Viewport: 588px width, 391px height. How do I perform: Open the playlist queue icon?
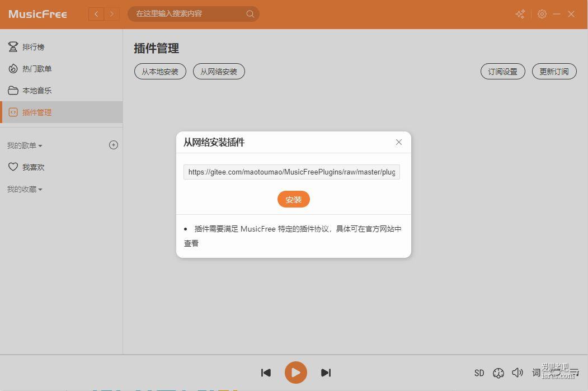574,373
